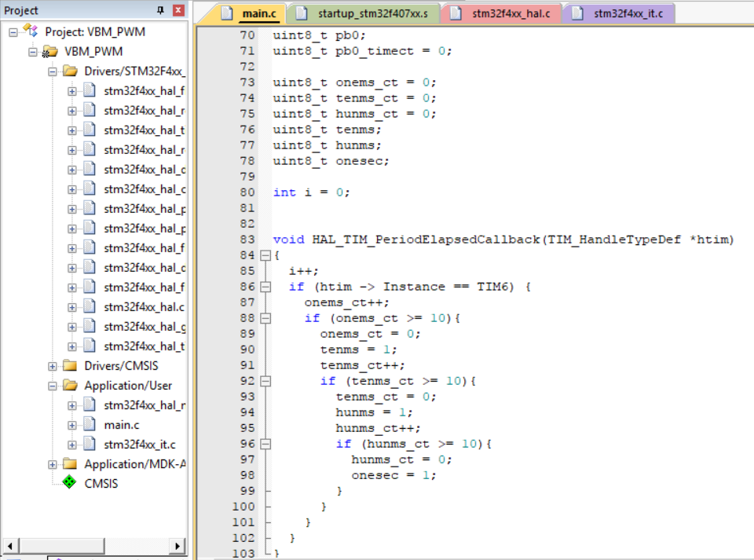Select stm32f4xx_it.c in the project tree
The width and height of the screenshot is (754, 560).
click(x=139, y=445)
